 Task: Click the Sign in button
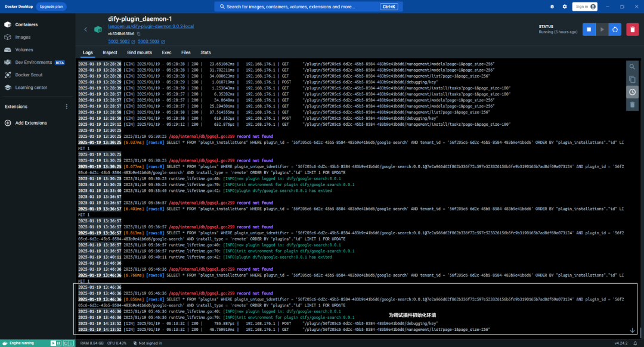(x=585, y=7)
